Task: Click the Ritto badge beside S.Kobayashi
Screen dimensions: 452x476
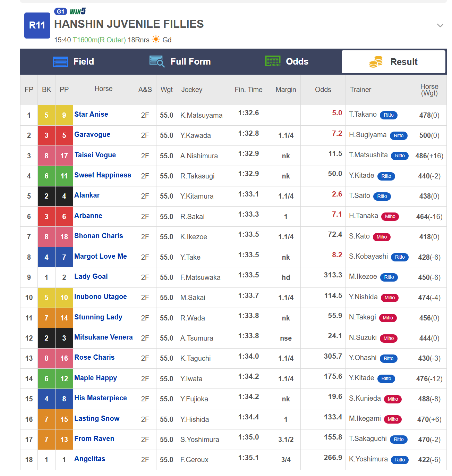Action: [x=400, y=257]
